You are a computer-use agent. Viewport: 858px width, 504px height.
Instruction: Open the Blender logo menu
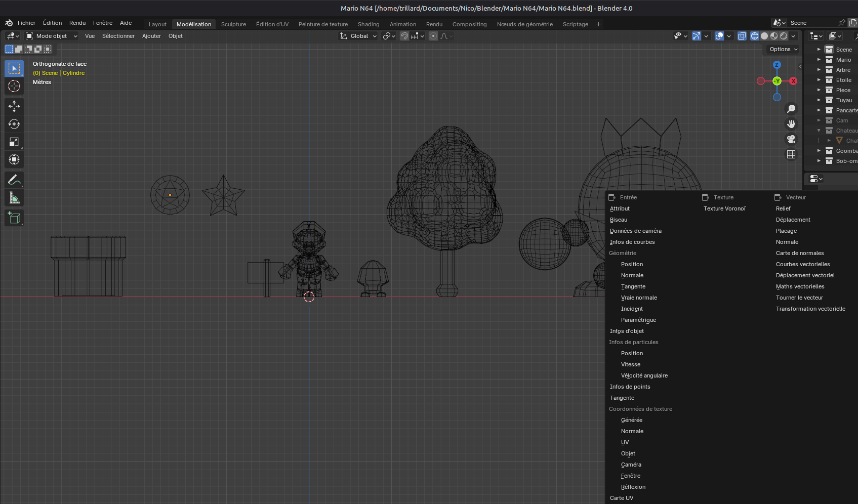[x=9, y=23]
